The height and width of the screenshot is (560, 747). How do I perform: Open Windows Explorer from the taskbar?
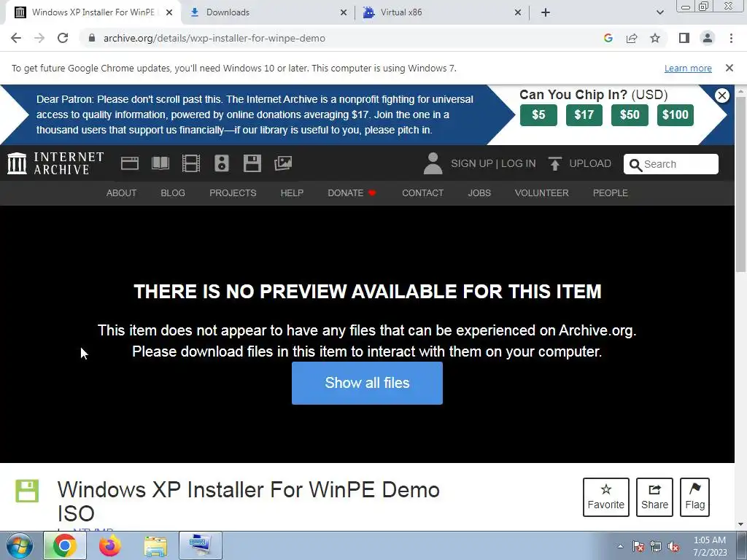pyautogui.click(x=155, y=545)
